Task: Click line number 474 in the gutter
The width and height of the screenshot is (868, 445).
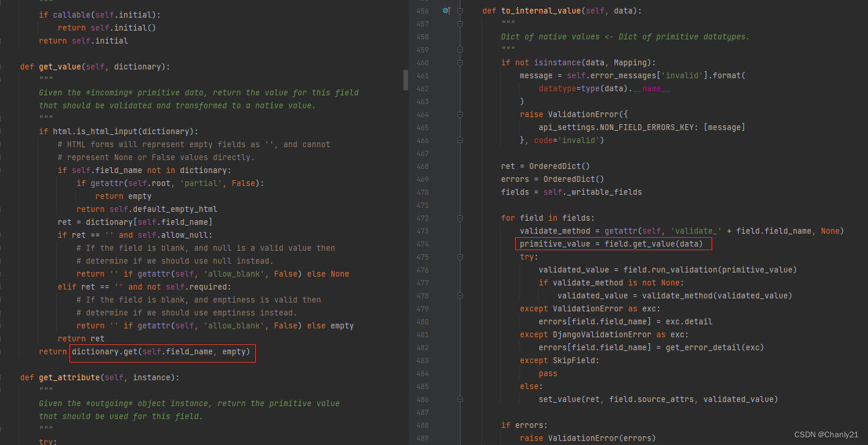Action: pyautogui.click(x=422, y=244)
